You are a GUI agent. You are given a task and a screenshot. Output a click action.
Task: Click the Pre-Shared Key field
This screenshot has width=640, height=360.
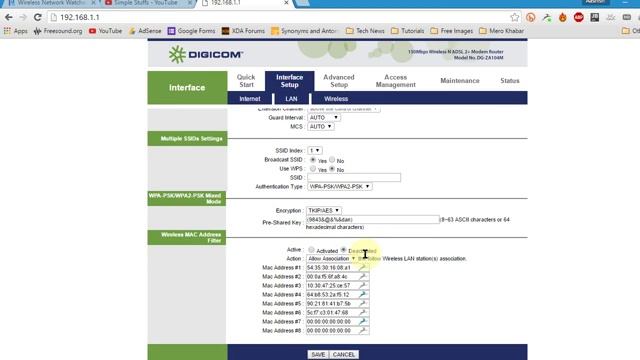coord(373,220)
